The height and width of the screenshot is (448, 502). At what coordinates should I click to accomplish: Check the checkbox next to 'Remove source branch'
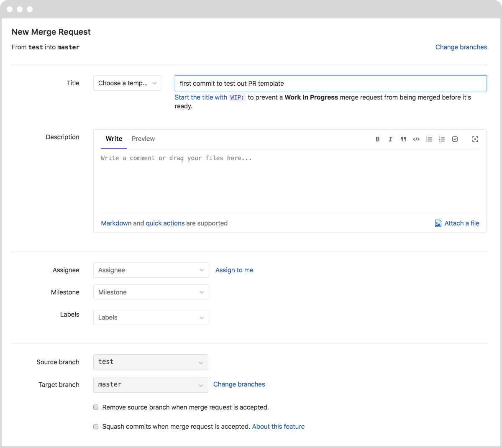click(96, 407)
